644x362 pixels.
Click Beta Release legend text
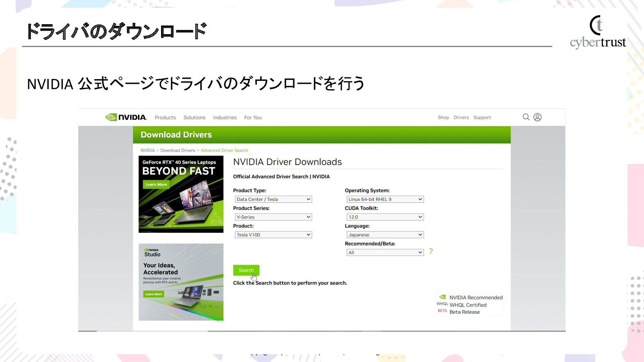click(x=465, y=312)
